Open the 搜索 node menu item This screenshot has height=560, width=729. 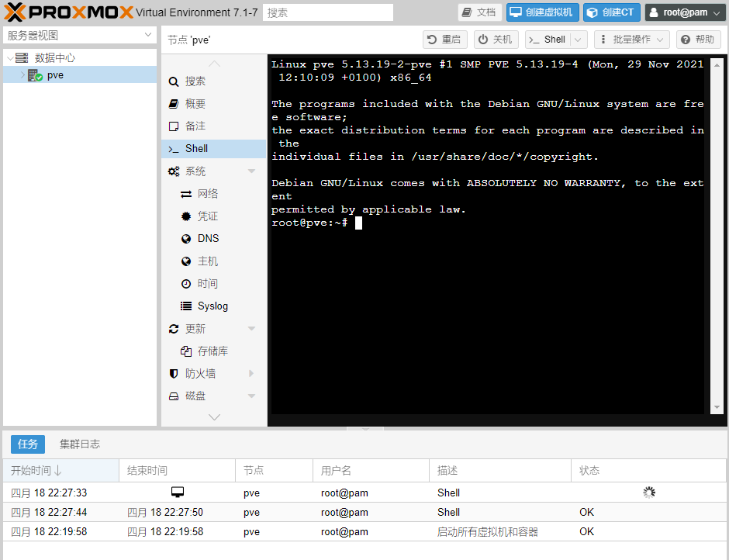click(213, 81)
